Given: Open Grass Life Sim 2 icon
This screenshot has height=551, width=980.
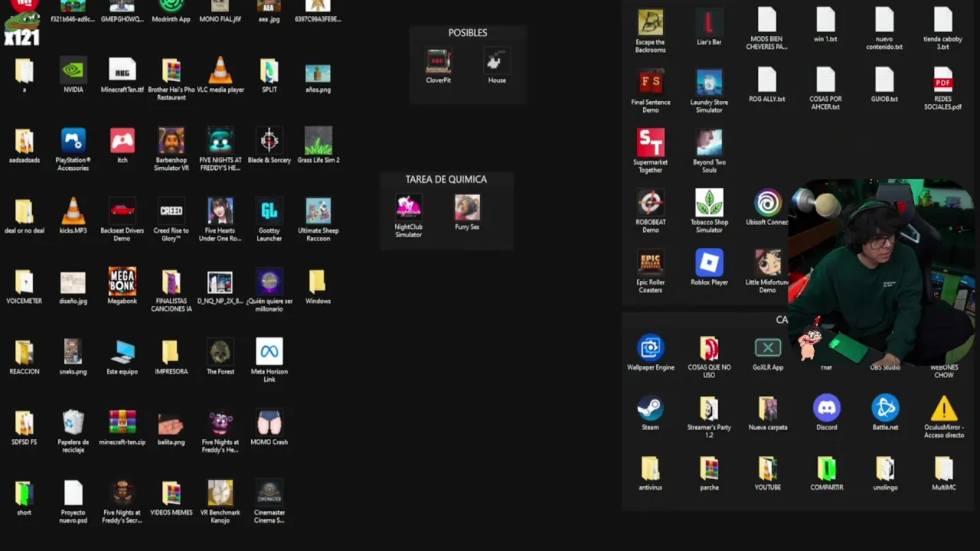Looking at the screenshot, I should [x=318, y=142].
